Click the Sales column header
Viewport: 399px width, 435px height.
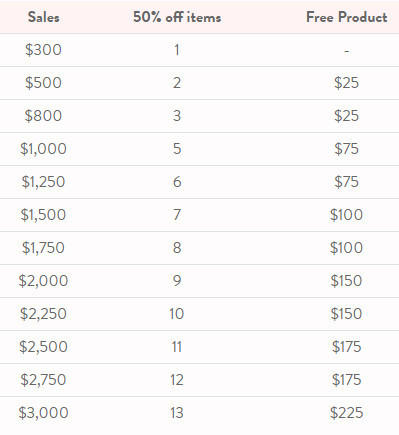pos(44,17)
